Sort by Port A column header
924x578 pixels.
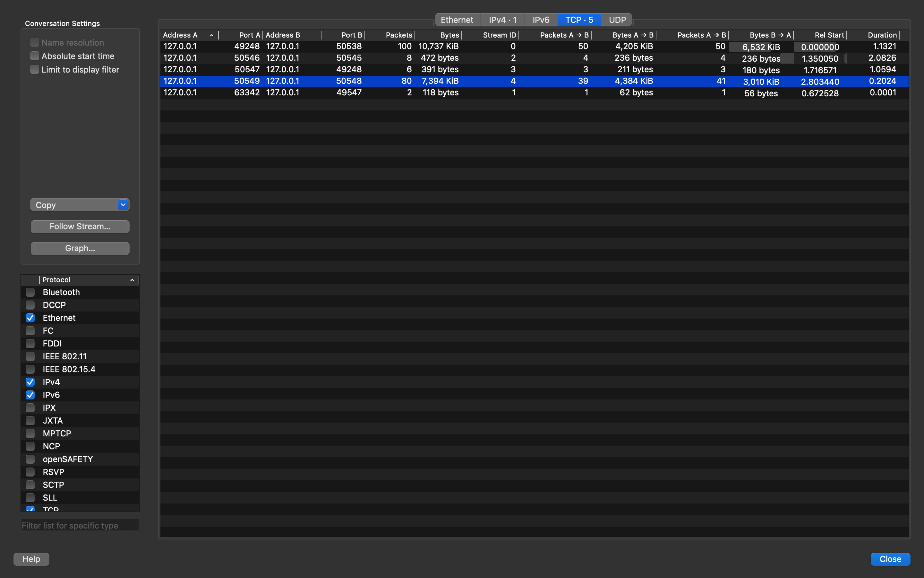pos(241,35)
